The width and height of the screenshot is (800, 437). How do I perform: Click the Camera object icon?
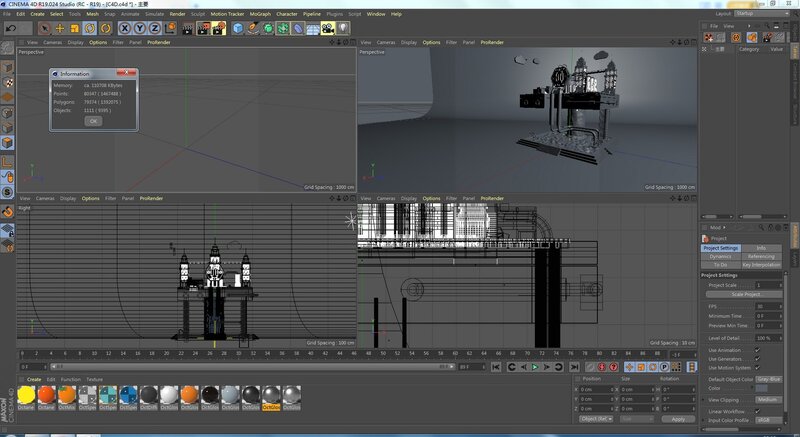pos(327,29)
